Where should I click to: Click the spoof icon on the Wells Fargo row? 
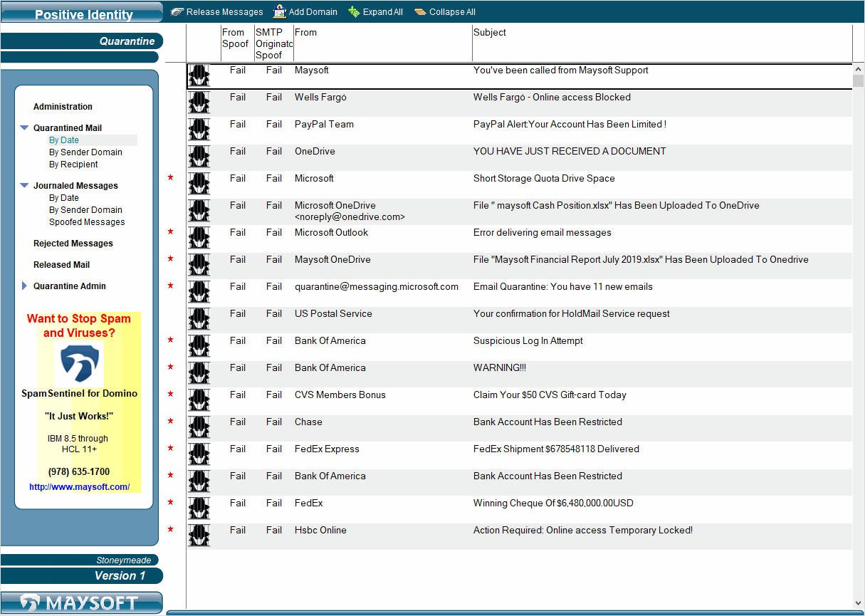(199, 103)
